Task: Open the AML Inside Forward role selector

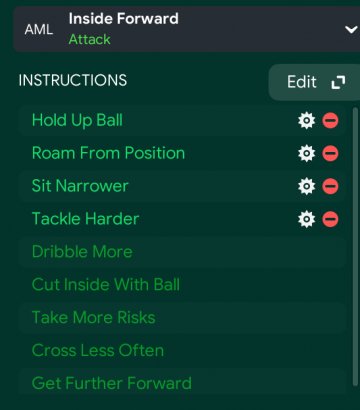Action: point(187,29)
